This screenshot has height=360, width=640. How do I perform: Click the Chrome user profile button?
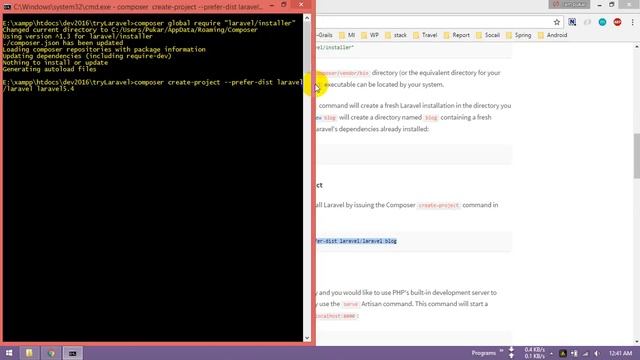[569, 4]
